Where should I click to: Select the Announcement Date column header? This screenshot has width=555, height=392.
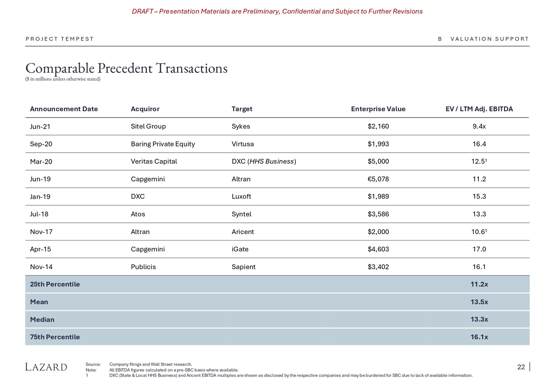point(64,109)
